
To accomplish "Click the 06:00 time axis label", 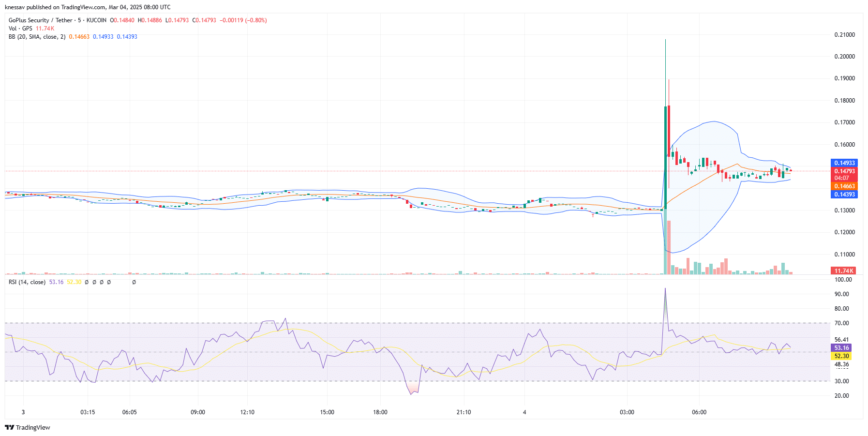I will click(x=699, y=412).
